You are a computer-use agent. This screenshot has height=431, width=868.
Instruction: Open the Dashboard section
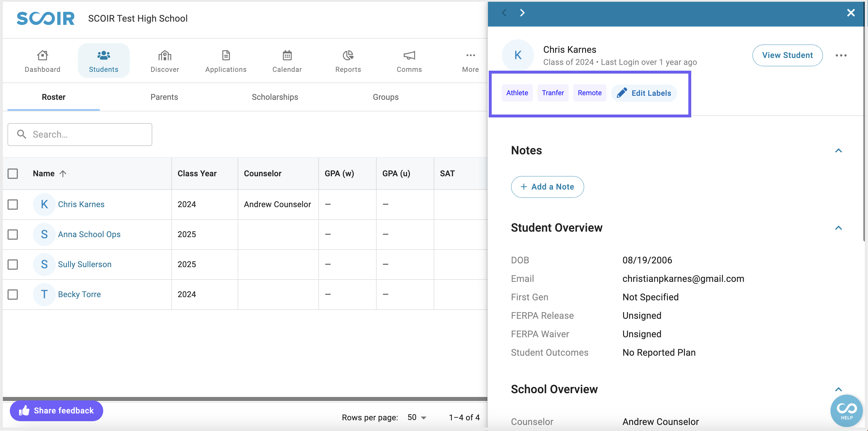coord(43,60)
